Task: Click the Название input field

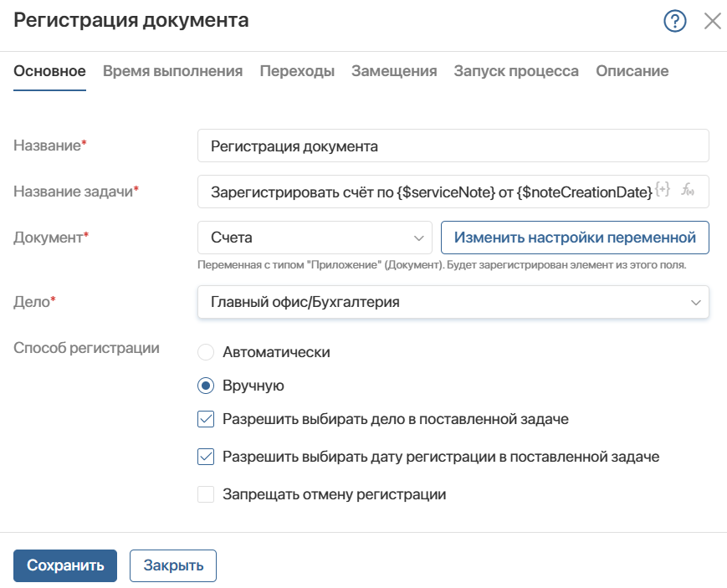Action: (x=453, y=146)
